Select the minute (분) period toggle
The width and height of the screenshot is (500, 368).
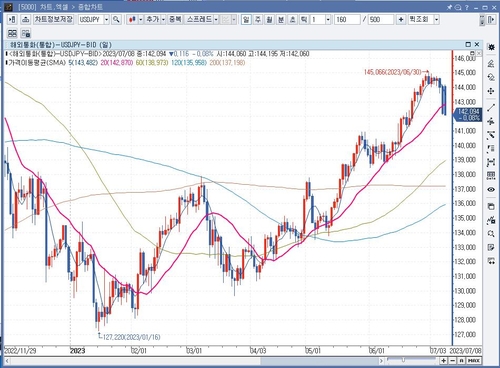[x=281, y=20]
